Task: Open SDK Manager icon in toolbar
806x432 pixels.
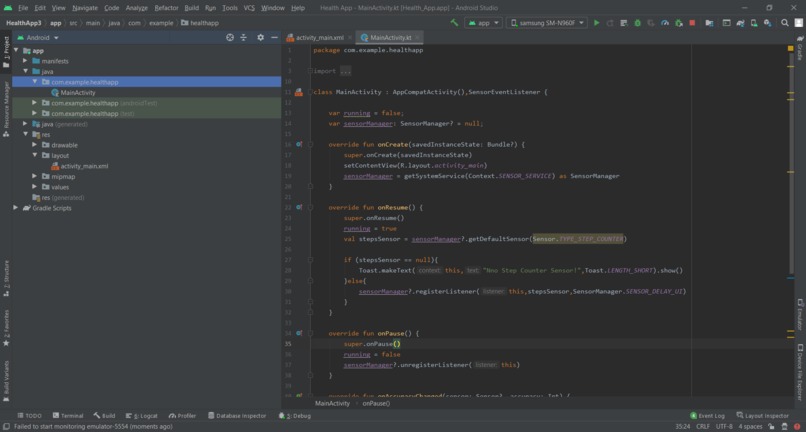Action: 767,23
